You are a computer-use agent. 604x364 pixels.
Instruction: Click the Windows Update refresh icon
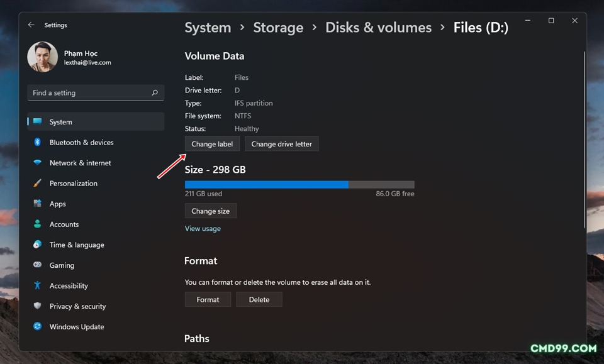[37, 326]
